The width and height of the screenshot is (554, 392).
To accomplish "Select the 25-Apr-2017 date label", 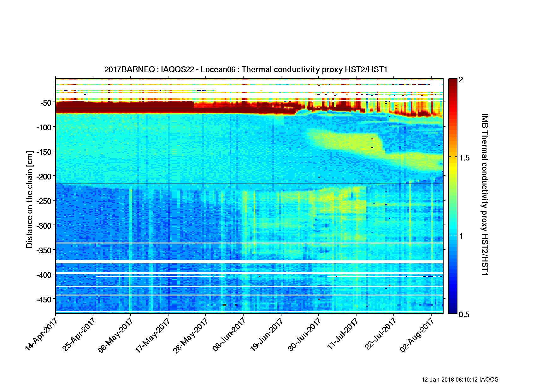I will 79,334.
